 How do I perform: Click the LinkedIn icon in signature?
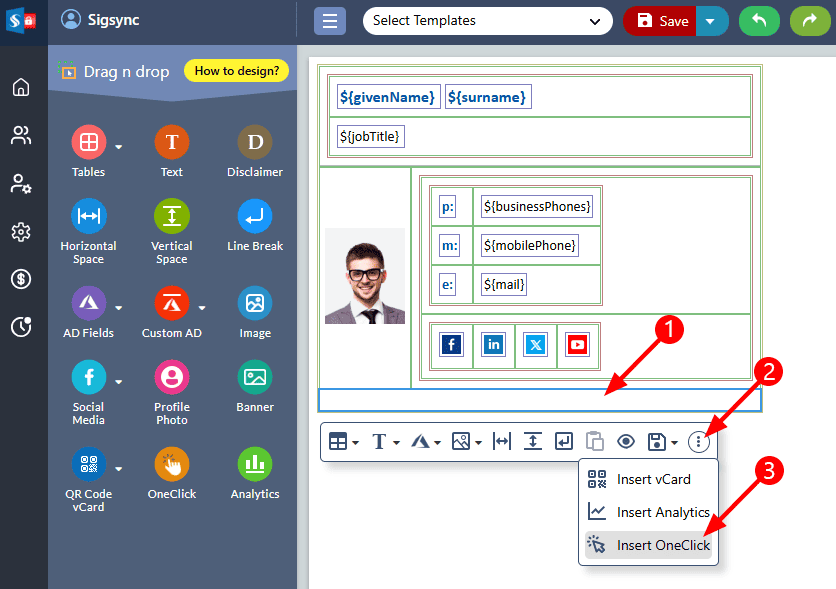[x=494, y=345]
